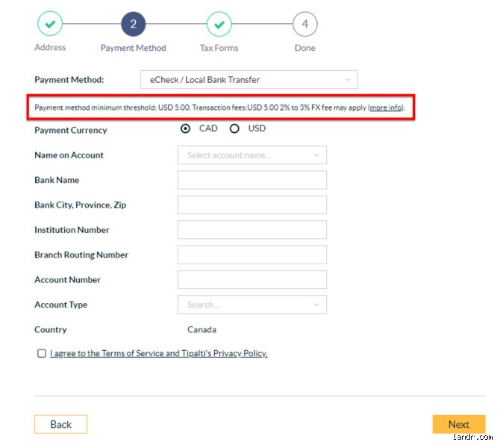Screen dimensions: 500x448
Task: Click the Payment Method step label
Action: coord(134,48)
